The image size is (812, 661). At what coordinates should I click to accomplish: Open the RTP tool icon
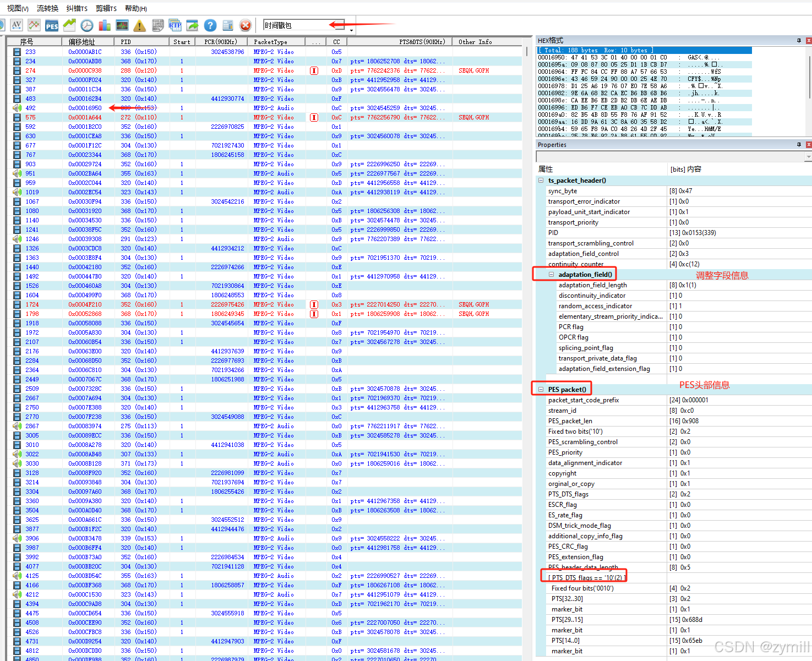click(175, 25)
